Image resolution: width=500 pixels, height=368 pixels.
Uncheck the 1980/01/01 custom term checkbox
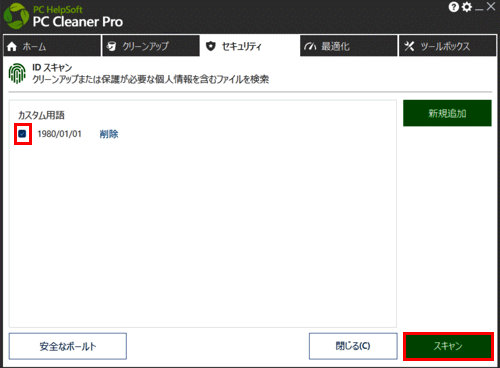click(22, 134)
